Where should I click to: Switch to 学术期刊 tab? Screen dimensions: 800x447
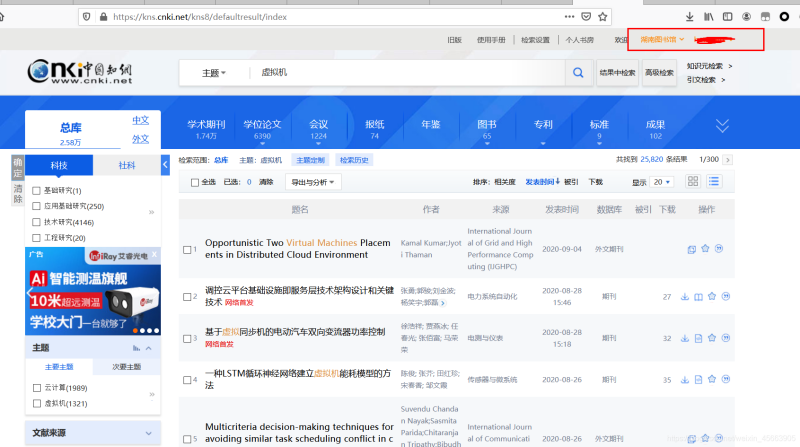click(206, 129)
